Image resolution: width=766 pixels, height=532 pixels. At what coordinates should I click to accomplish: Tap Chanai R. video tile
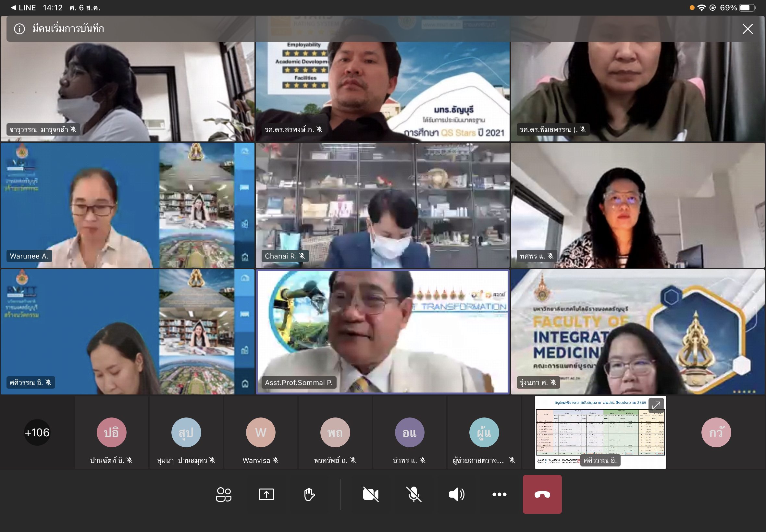(x=382, y=205)
